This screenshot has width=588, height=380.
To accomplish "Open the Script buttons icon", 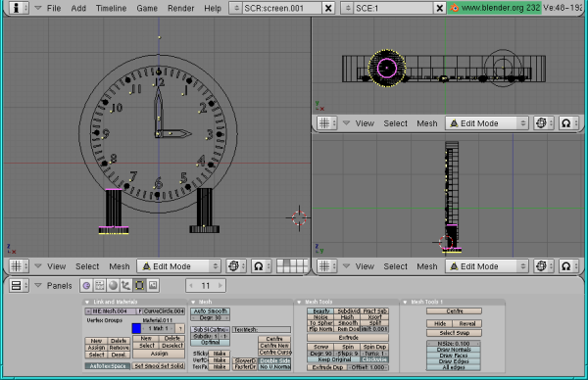I will point(100,286).
